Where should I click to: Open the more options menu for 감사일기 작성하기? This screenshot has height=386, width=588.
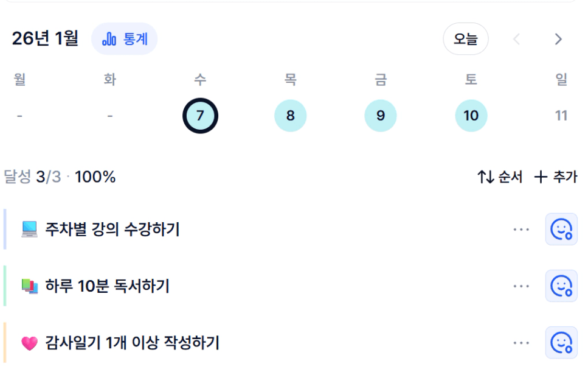[521, 343]
